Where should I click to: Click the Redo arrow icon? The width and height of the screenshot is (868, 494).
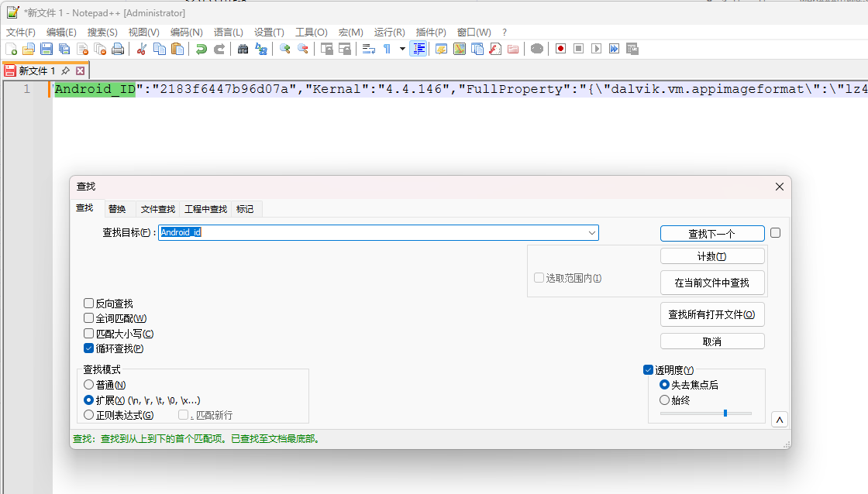click(x=219, y=50)
